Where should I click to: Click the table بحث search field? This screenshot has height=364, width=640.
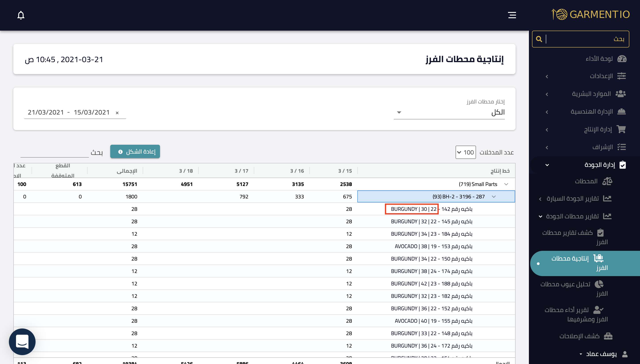tap(54, 152)
